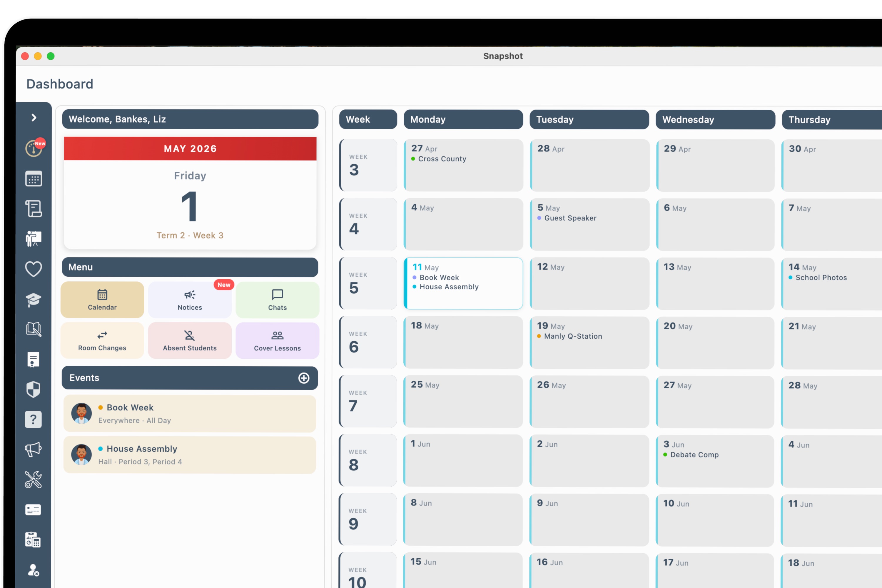Select the Week 5 row label

tap(368, 283)
